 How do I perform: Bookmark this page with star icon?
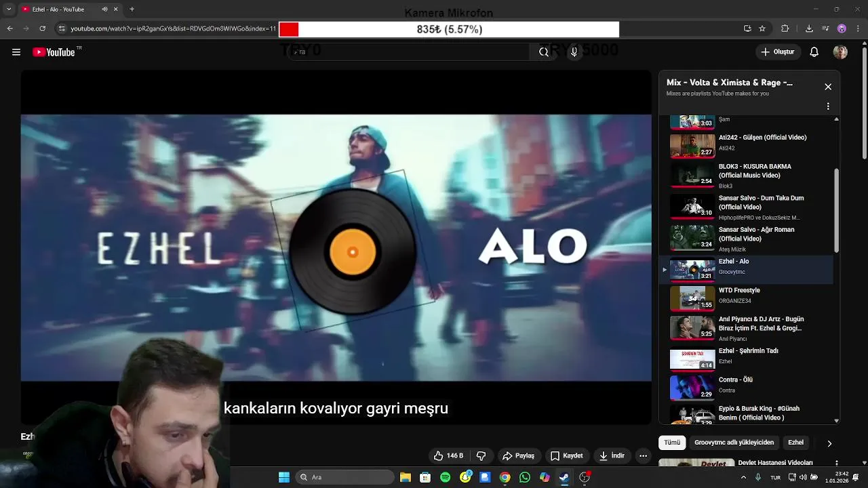pos(762,28)
